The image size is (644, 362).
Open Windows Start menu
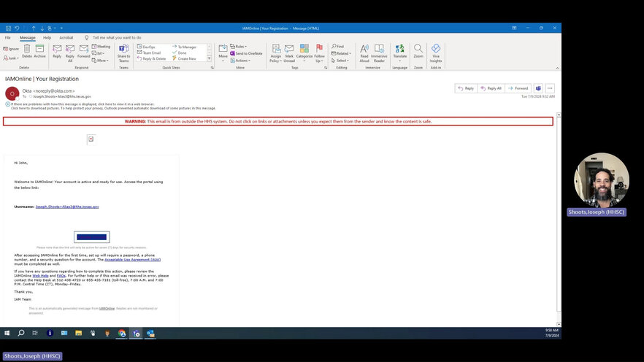tap(7, 333)
